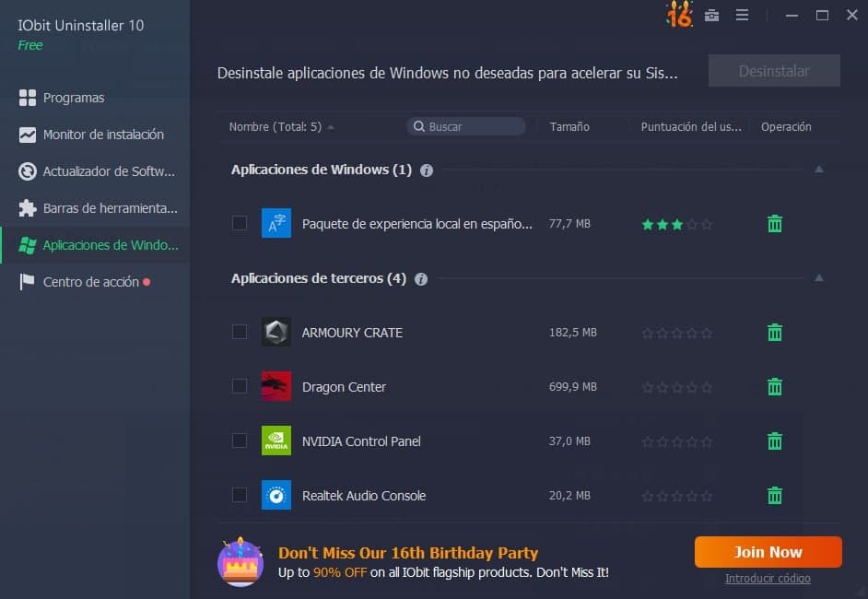Viewport: 868px width, 599px height.
Task: Uninstall Realtek Audio Console via trash icon
Action: coord(774,495)
